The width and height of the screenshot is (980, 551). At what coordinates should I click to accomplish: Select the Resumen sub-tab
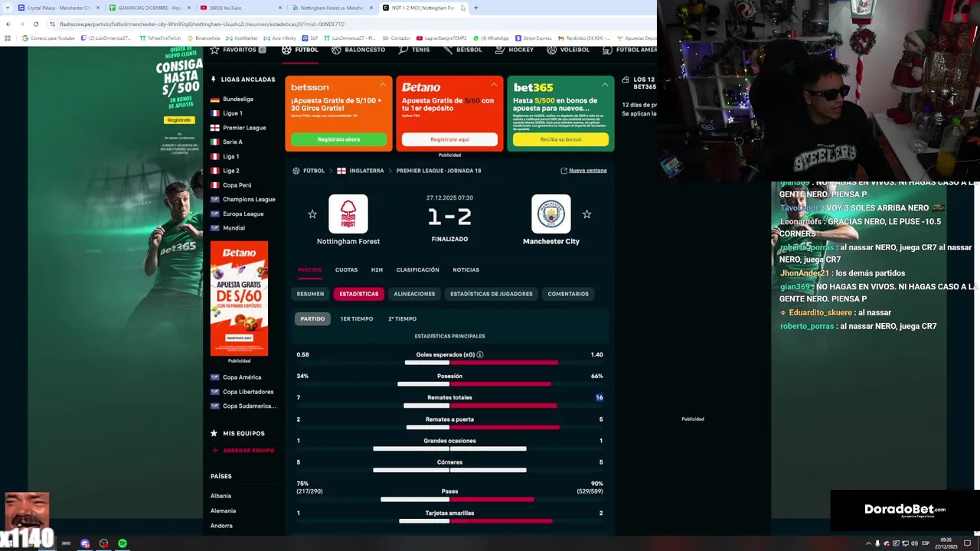(310, 294)
